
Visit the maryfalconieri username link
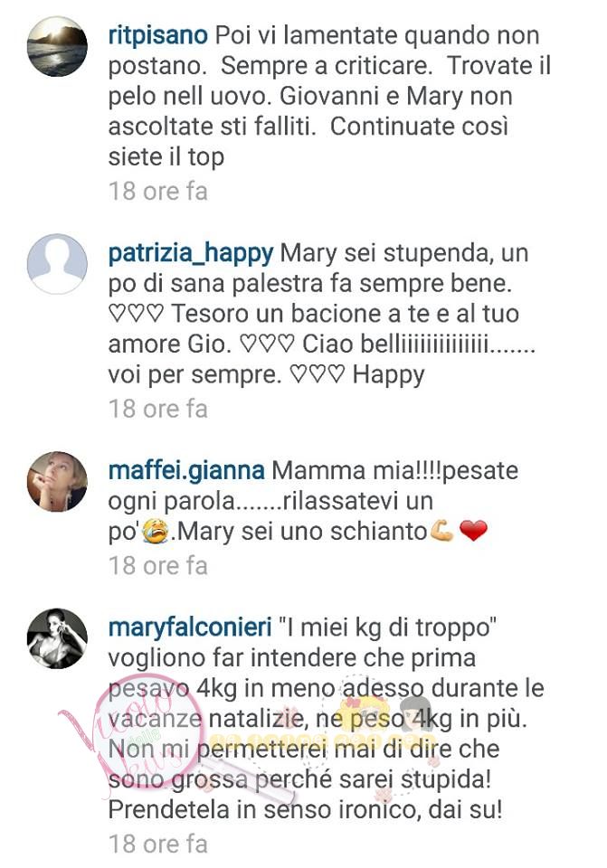point(190,628)
